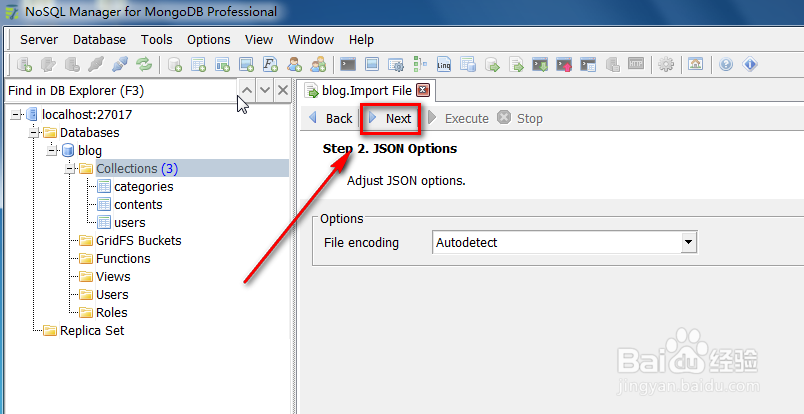Click the Create Role two-people icon

click(318, 64)
